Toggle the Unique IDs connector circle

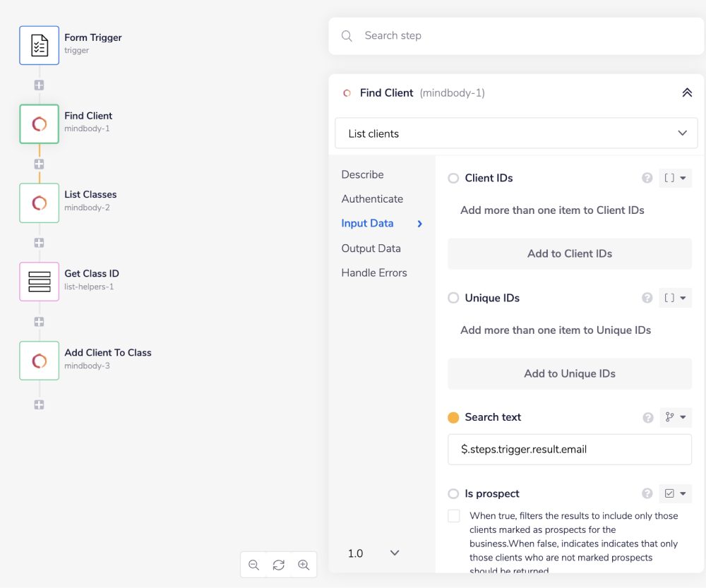453,298
